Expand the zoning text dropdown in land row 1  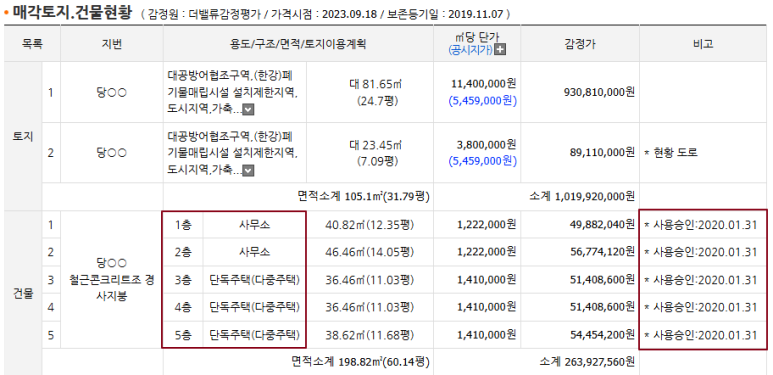pyautogui.click(x=249, y=110)
